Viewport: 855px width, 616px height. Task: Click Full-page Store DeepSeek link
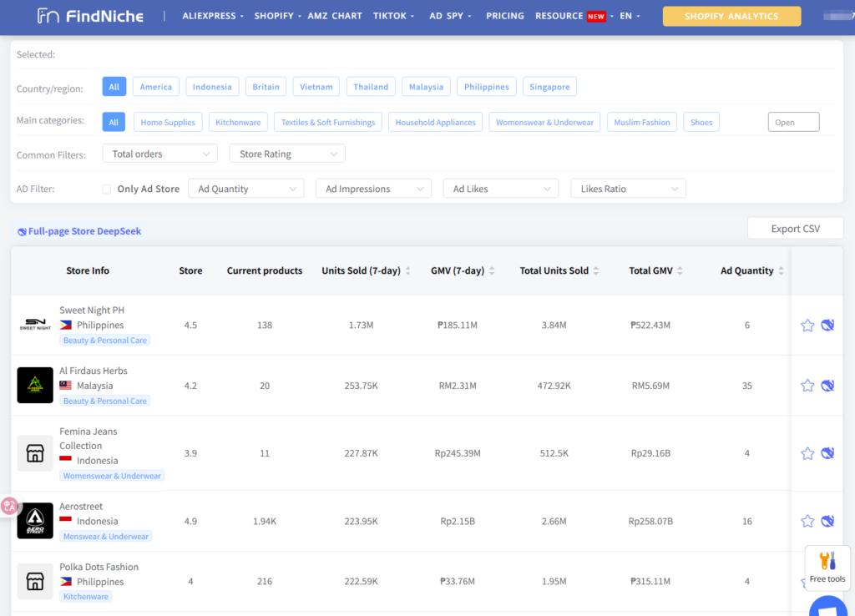(79, 231)
